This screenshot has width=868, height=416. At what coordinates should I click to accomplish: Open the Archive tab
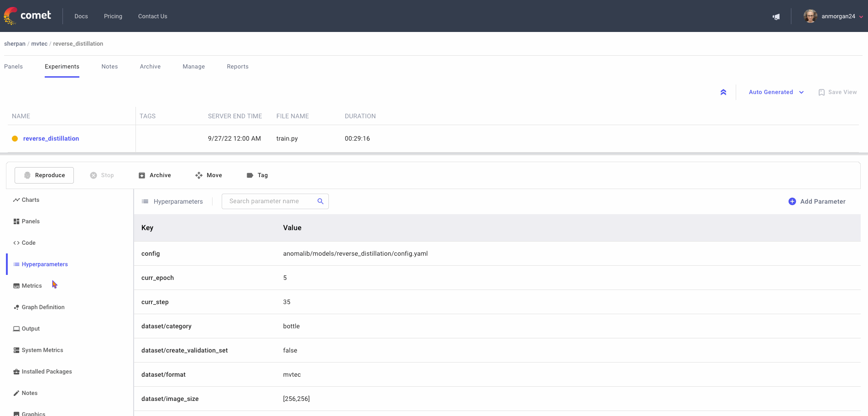point(150,67)
